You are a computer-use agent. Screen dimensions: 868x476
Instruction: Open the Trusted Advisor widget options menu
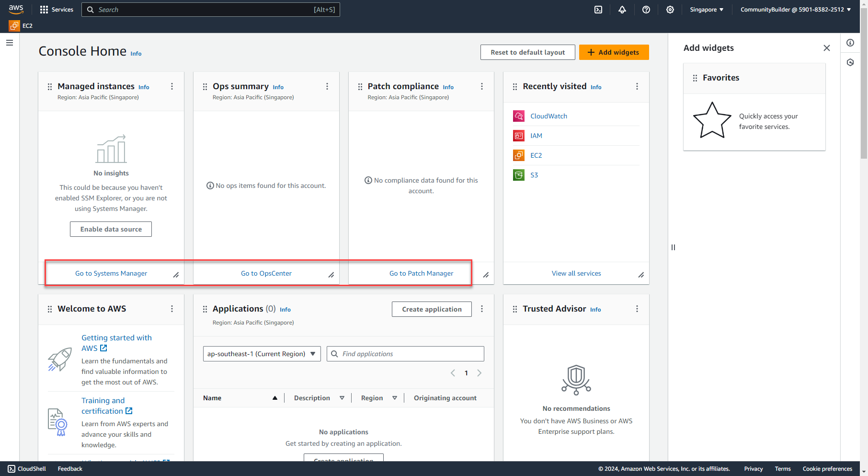(x=637, y=309)
